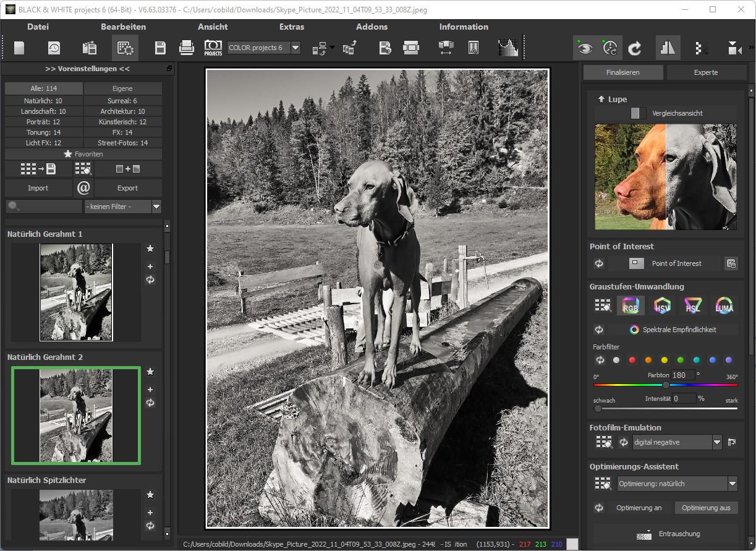The width and height of the screenshot is (756, 551).
Task: Adjust the Farbton hue slider handle
Action: (x=666, y=385)
